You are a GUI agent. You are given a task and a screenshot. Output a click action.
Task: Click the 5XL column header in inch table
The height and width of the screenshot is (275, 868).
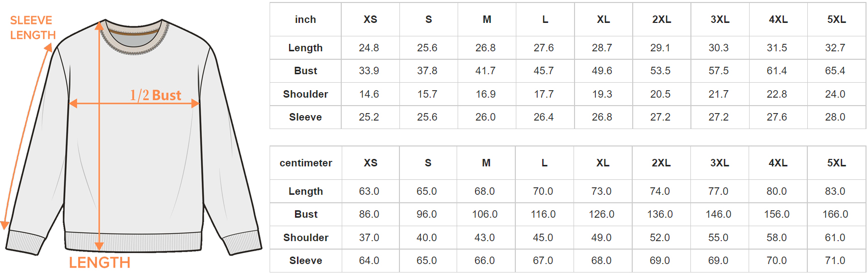836,19
